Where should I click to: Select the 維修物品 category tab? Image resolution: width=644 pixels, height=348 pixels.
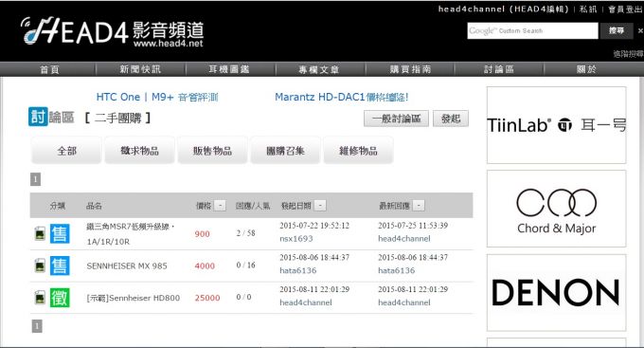tap(358, 151)
